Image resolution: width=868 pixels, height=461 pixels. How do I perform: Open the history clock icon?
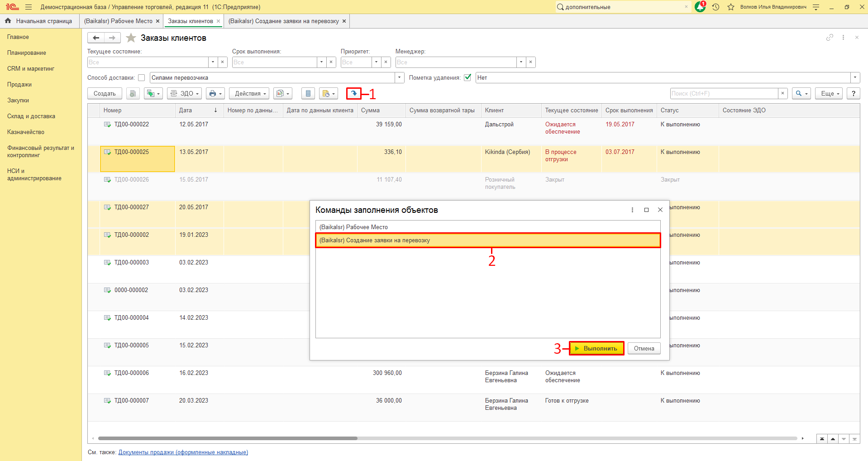pos(715,7)
